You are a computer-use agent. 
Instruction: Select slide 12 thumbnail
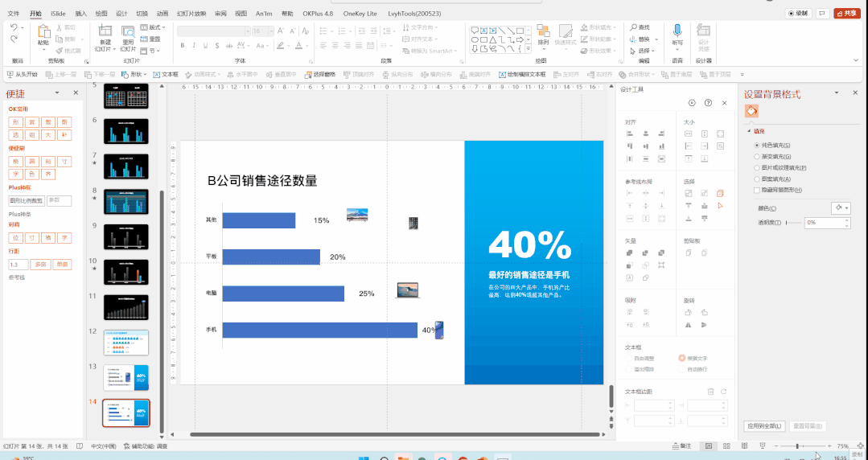tap(126, 343)
